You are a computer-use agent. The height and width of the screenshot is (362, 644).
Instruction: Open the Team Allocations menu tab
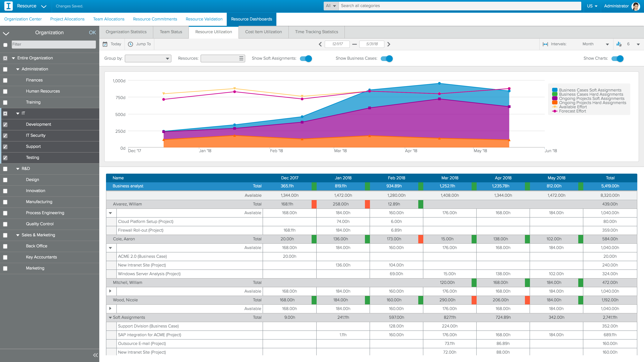(109, 19)
